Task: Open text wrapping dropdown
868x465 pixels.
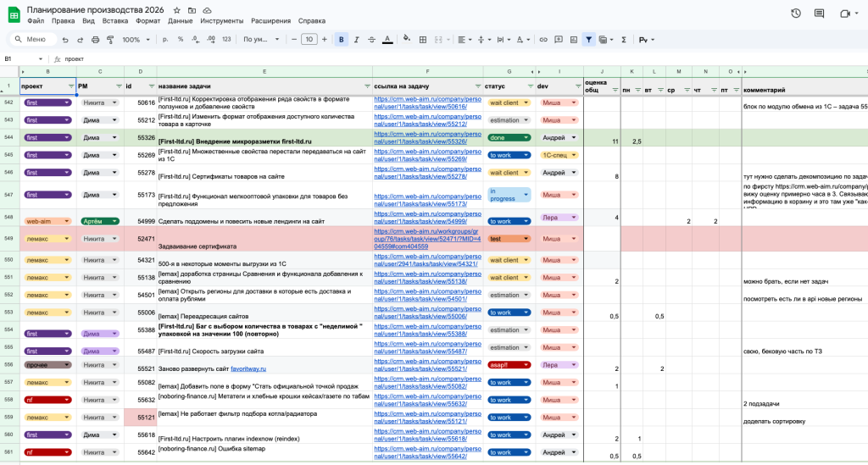Action: 504,40
